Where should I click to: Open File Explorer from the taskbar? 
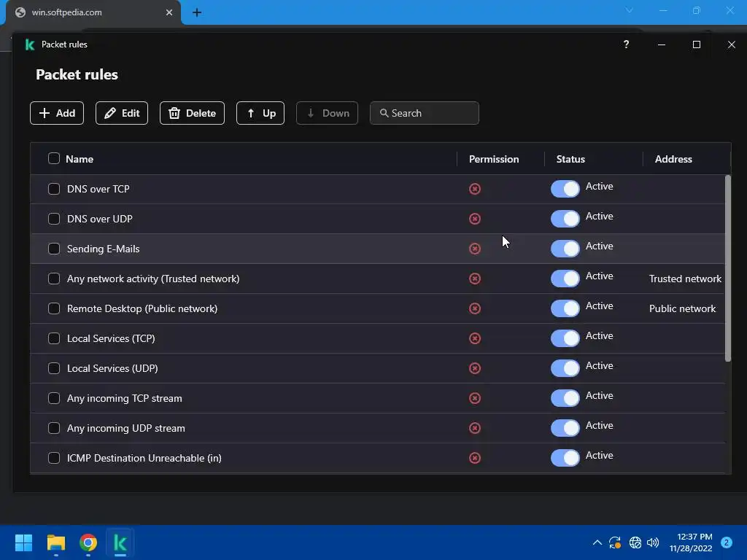tap(55, 542)
